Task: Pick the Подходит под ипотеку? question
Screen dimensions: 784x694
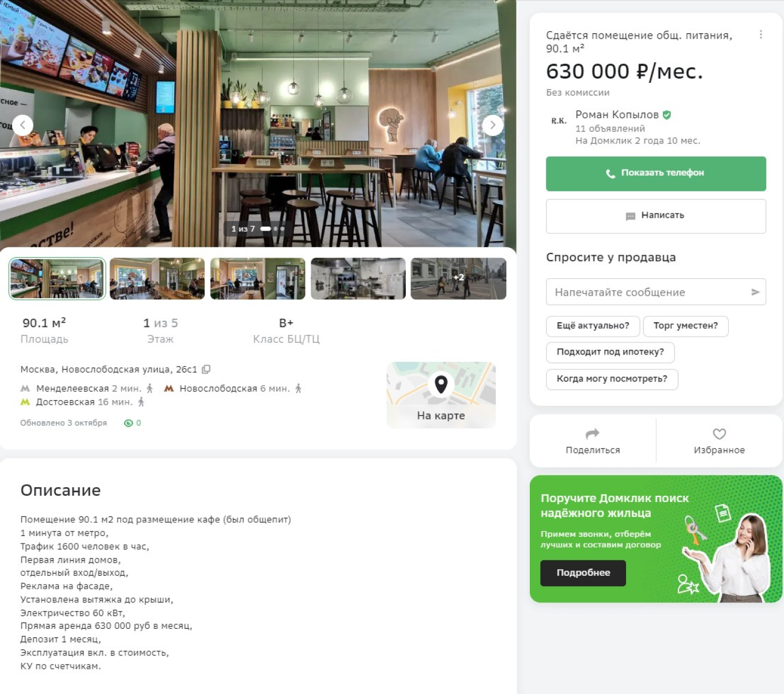Action: (610, 352)
